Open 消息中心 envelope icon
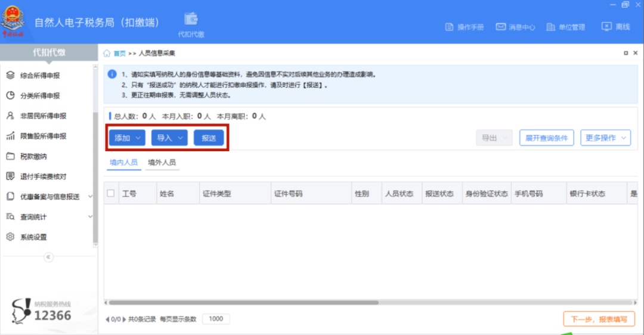The height and width of the screenshot is (335, 644). 501,27
